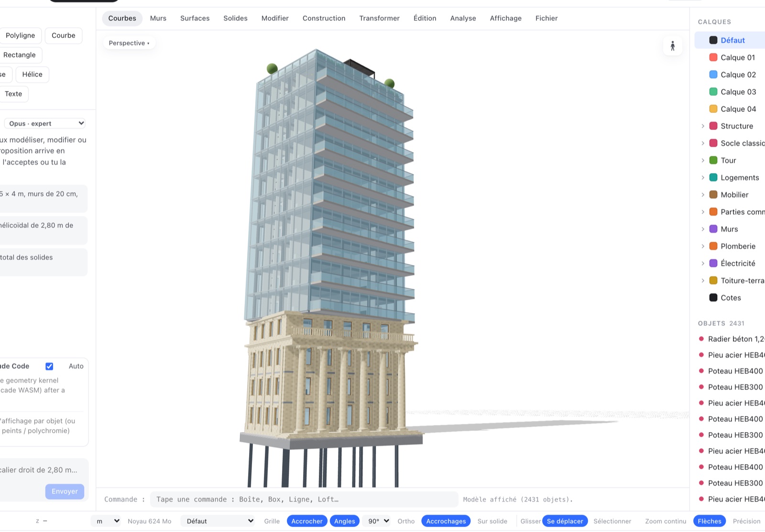765x532 pixels.
Task: Expand the Logements layer group
Action: (702, 178)
